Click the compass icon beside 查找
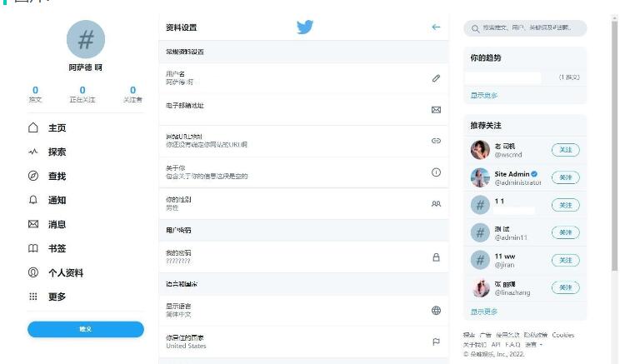620x364 pixels. pyautogui.click(x=33, y=176)
